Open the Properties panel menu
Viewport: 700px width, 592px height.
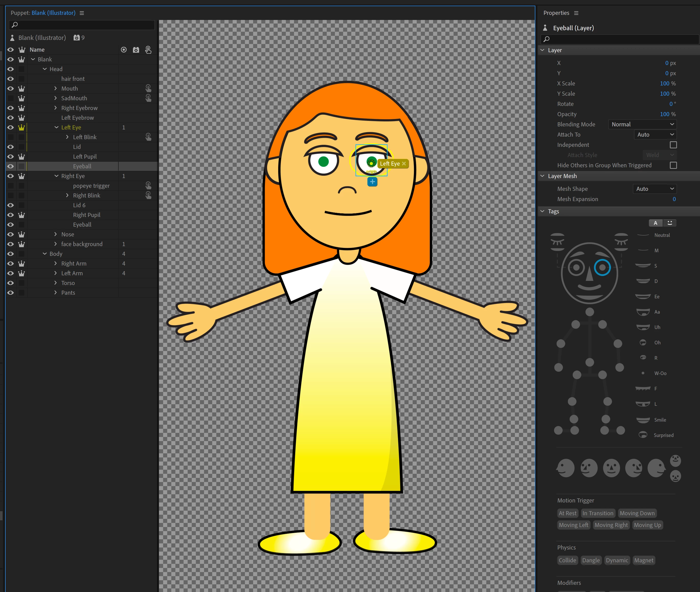tap(576, 13)
